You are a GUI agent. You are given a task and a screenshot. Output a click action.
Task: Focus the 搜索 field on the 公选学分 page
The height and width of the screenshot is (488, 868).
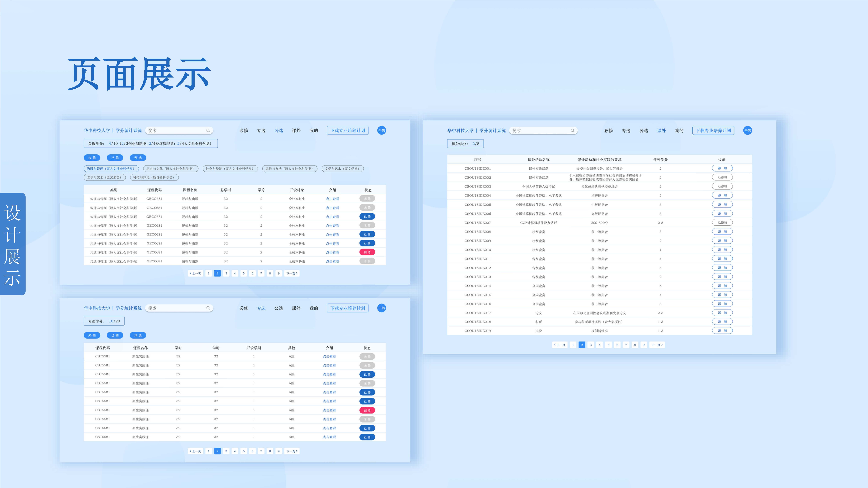[x=179, y=130]
